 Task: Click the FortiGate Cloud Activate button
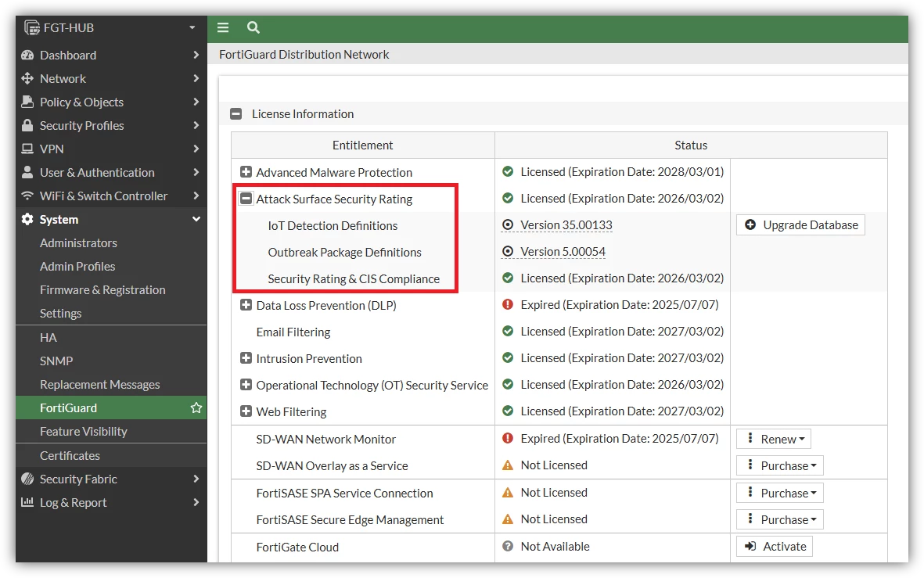pyautogui.click(x=775, y=546)
